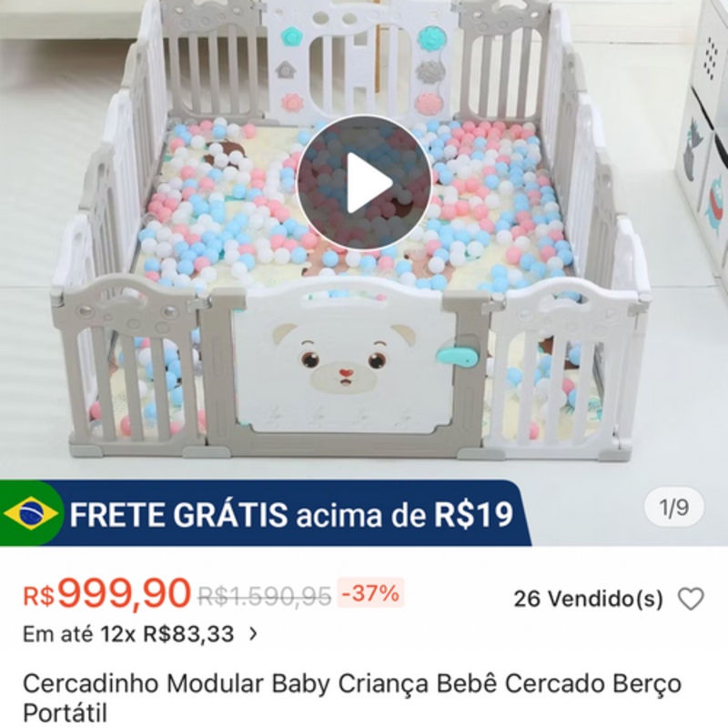
Task: Click the 26 Vendido(s) sold count
Action: pyautogui.click(x=588, y=599)
